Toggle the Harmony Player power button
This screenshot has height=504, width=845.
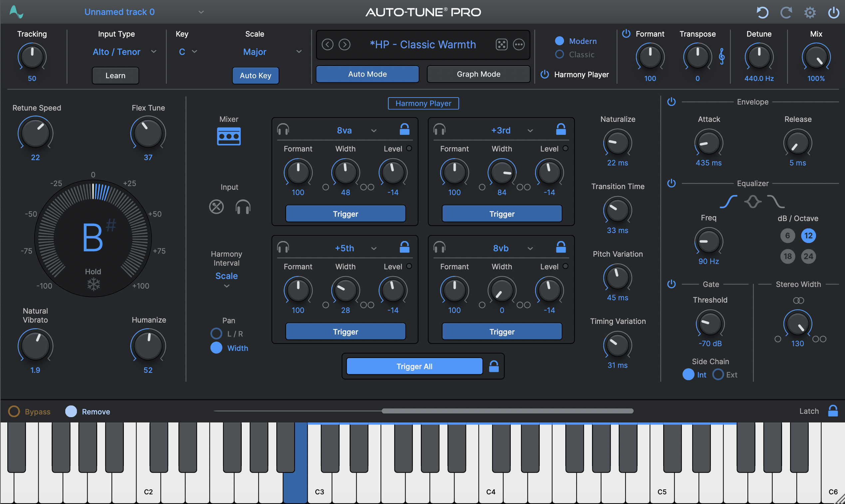545,74
